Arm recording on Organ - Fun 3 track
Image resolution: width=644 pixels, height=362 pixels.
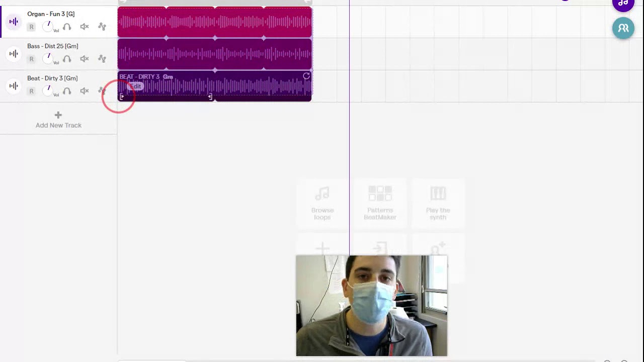(x=31, y=27)
